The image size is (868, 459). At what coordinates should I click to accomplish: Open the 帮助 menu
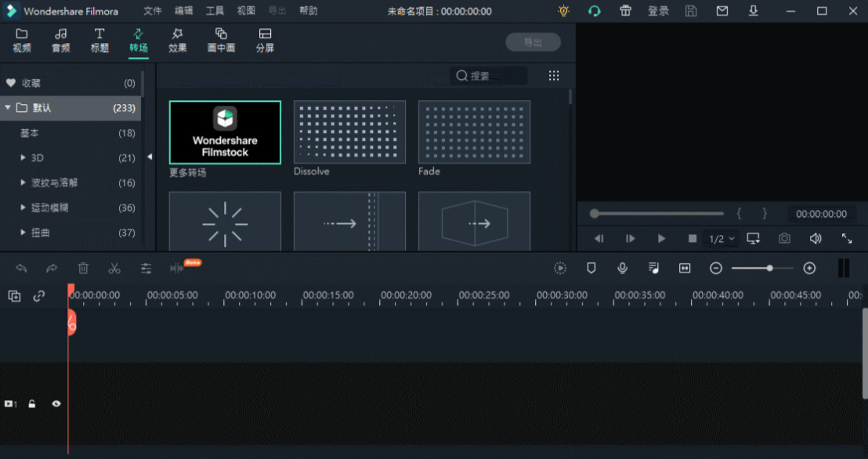[309, 11]
